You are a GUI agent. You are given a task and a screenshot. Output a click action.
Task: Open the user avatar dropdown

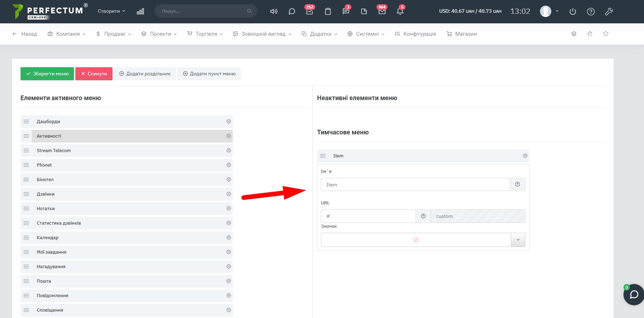tap(549, 11)
